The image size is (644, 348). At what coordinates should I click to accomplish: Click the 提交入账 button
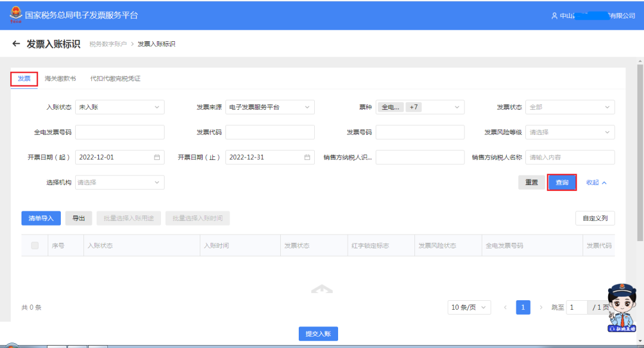pyautogui.click(x=318, y=334)
